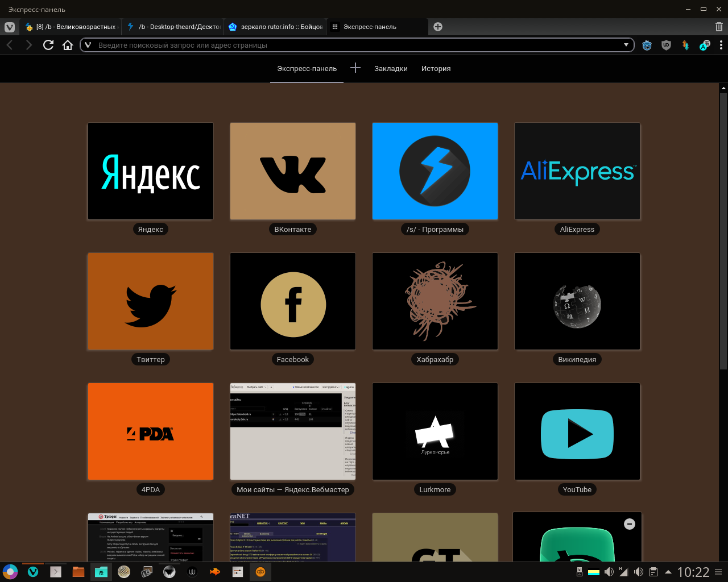Click the blue monkey extension icon
728x582 pixels.
pyautogui.click(x=647, y=45)
